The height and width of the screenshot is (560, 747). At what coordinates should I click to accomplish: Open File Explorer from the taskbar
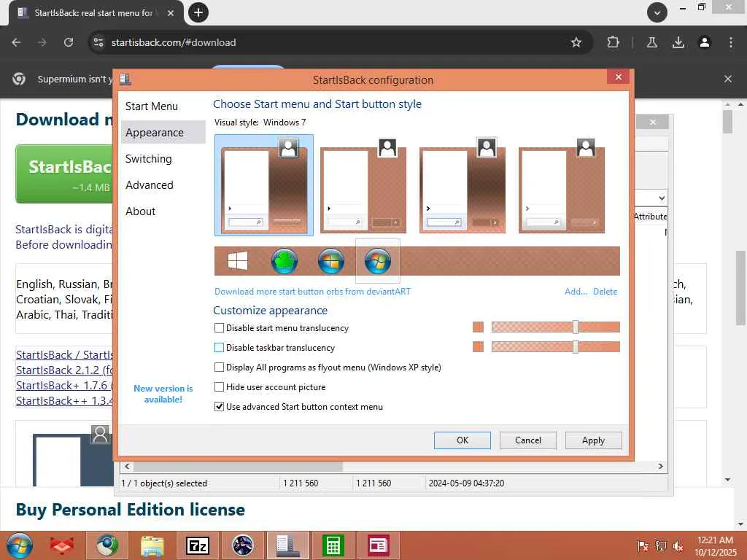152,545
